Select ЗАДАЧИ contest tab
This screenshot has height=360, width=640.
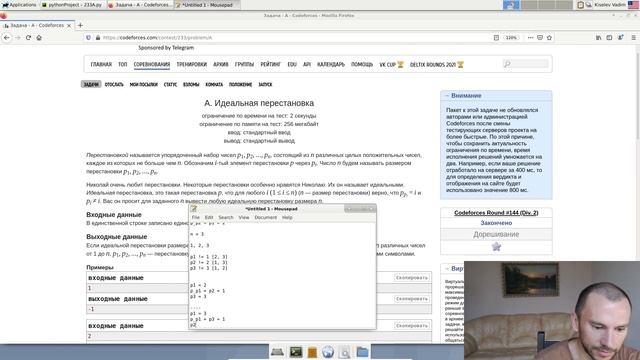coord(91,84)
